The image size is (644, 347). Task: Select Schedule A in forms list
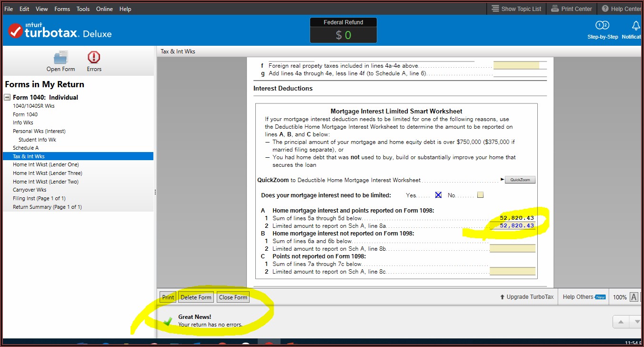26,148
